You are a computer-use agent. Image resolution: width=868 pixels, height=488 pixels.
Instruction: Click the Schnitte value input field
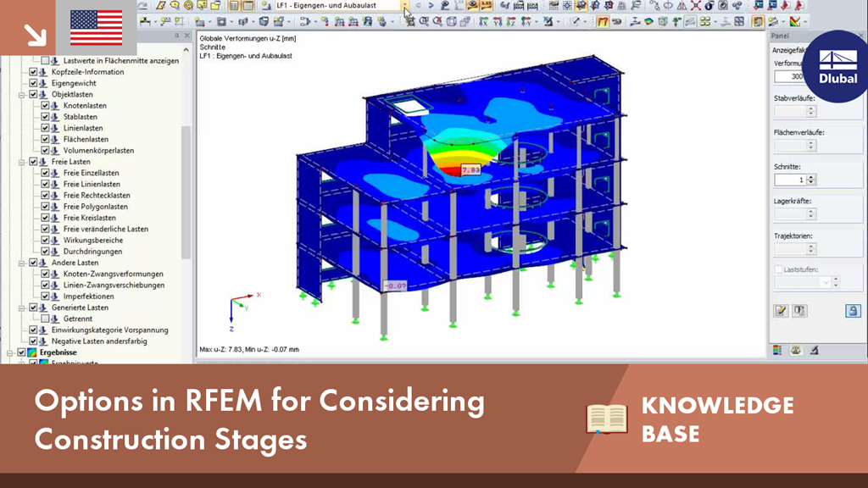[790, 180]
